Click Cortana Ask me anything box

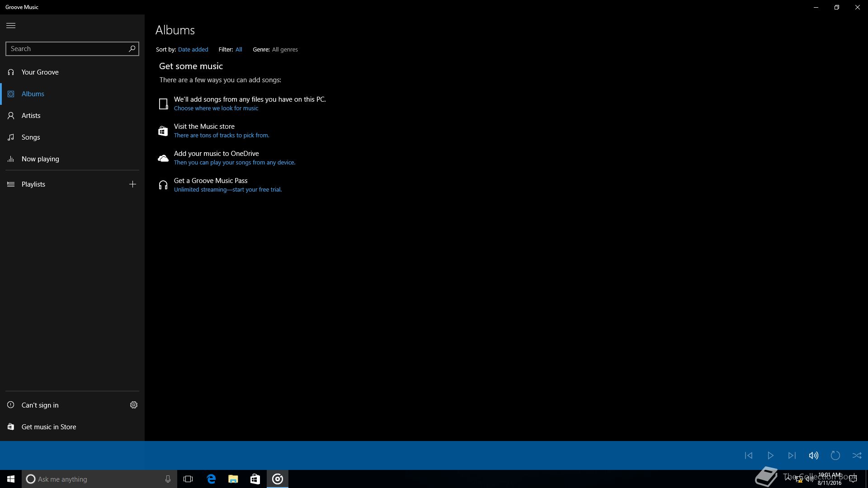pyautogui.click(x=99, y=479)
